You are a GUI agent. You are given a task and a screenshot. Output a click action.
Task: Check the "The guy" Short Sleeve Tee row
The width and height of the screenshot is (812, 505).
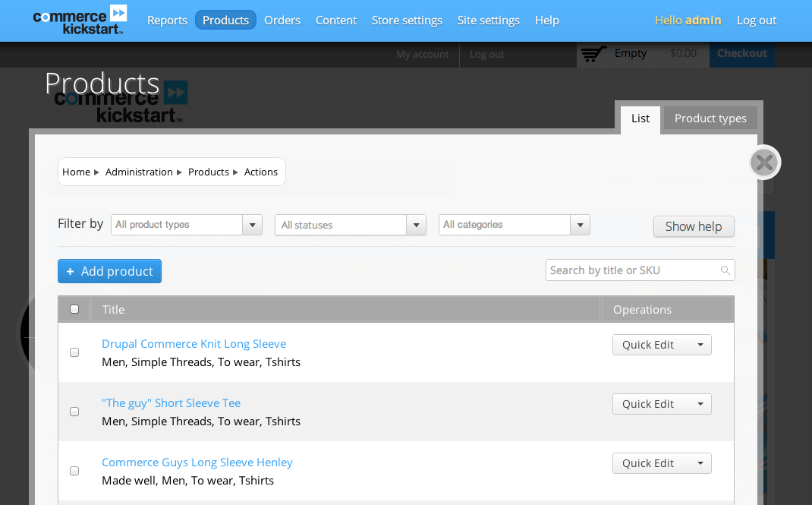(74, 412)
